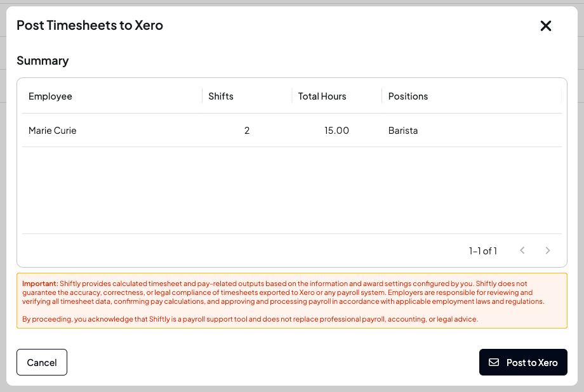Click the Summary heading
This screenshot has height=392, width=584.
coord(43,60)
